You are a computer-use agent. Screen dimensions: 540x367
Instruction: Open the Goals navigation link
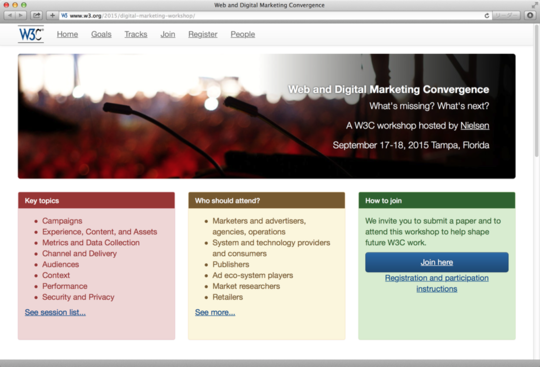(x=101, y=34)
